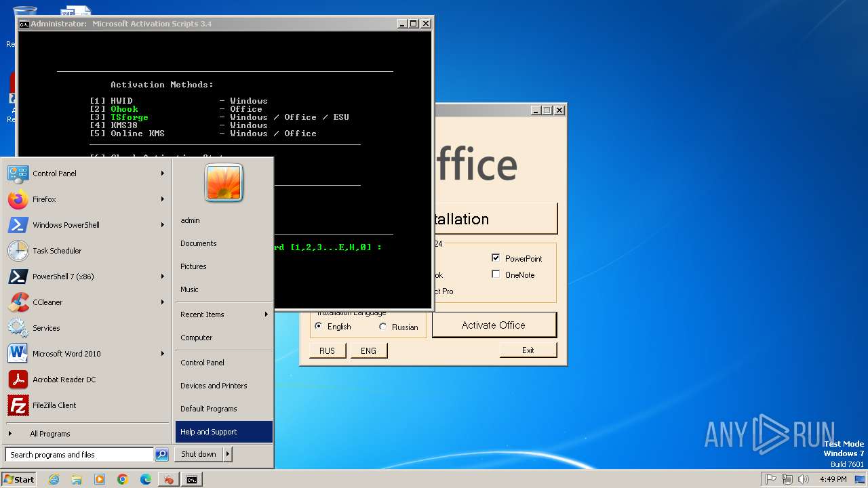Open Computer from Start menu
Viewport: 868px width, 488px height.
(x=224, y=338)
